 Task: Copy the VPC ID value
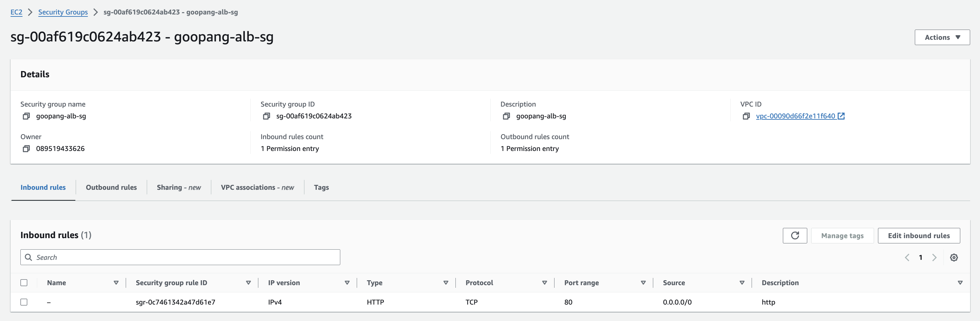coord(746,116)
